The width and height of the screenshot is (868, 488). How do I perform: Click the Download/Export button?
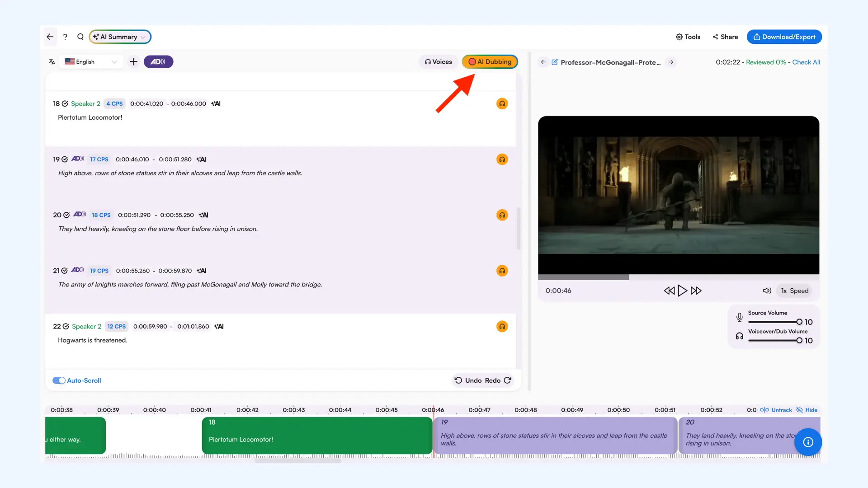(x=784, y=37)
